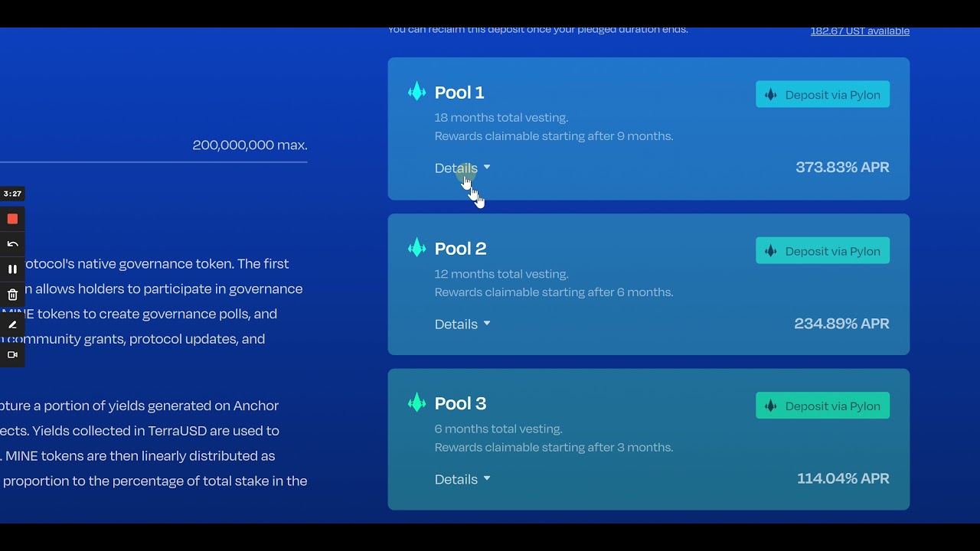The height and width of the screenshot is (551, 980).
Task: Click the Pool 2 title
Action: coord(460,248)
